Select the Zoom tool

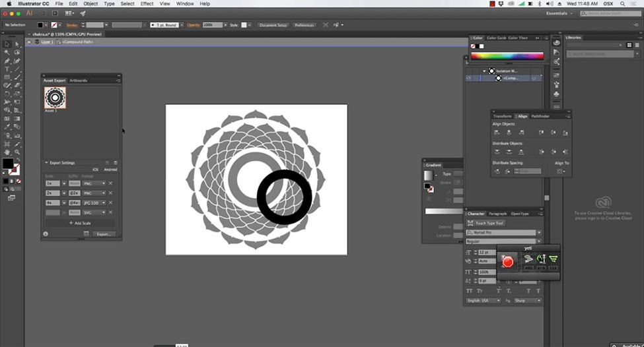(x=17, y=152)
